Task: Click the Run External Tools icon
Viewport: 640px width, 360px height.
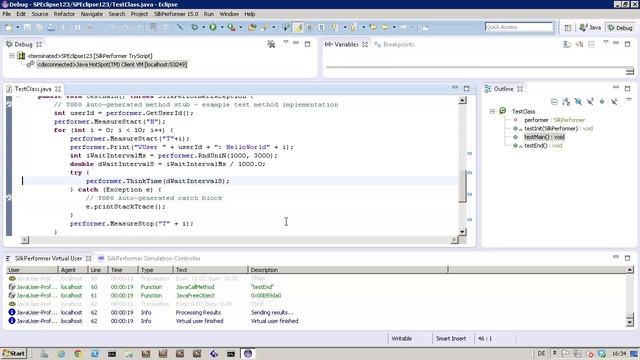Action: click(231, 27)
